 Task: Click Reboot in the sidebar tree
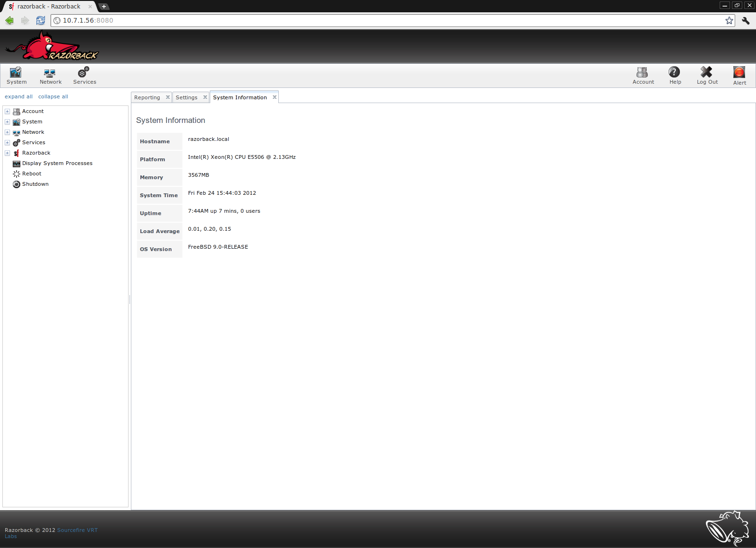31,174
